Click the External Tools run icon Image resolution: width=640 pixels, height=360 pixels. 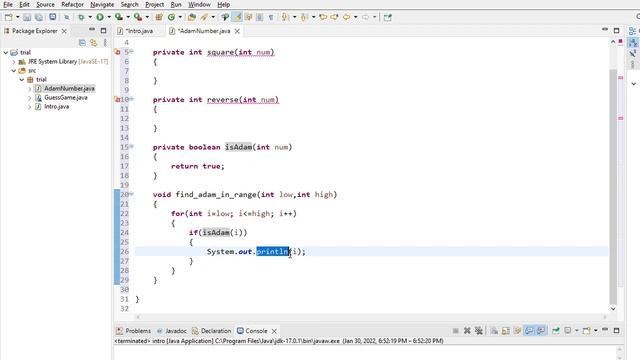click(x=138, y=17)
